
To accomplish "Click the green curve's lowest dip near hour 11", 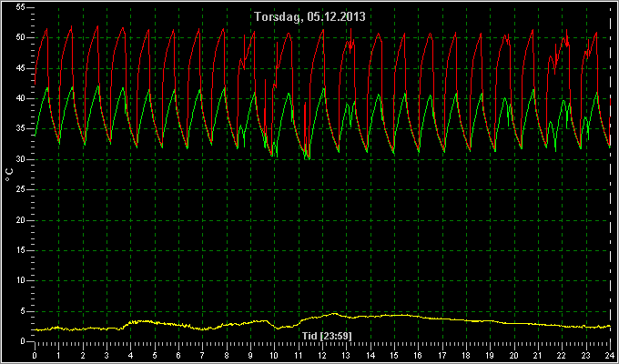I will point(308,158).
